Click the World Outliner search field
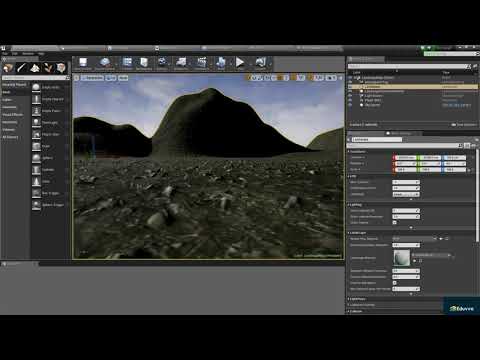 (409, 66)
